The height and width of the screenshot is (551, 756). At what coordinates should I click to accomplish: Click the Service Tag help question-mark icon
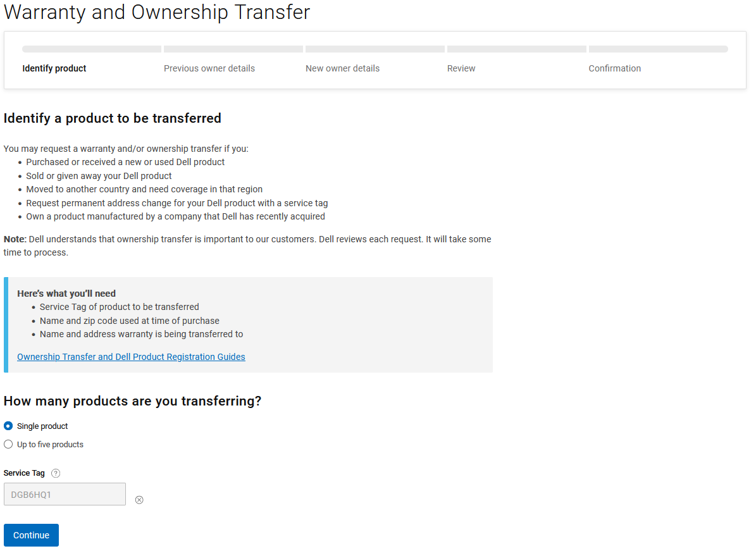click(x=56, y=473)
